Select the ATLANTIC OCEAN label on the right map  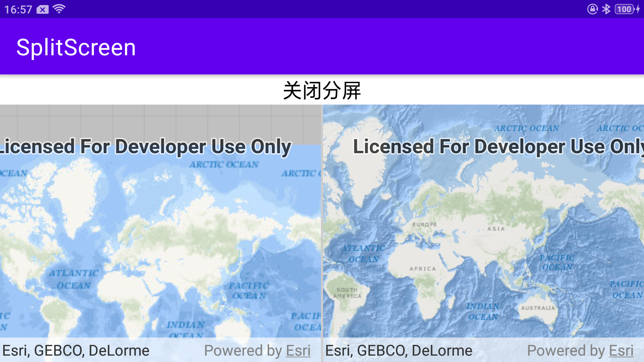pyautogui.click(x=362, y=254)
